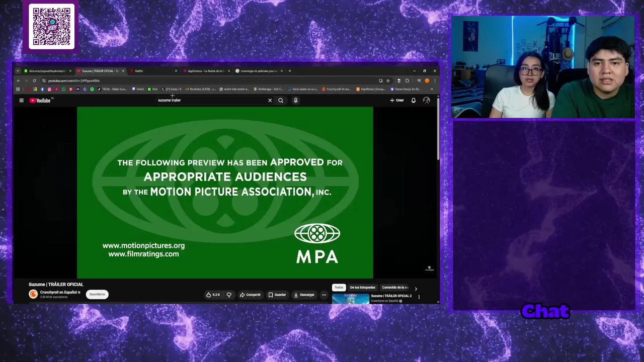Viewport: 644px width, 362px height.
Task: Focus the youtube.com address bar URL
Action: pyautogui.click(x=74, y=81)
